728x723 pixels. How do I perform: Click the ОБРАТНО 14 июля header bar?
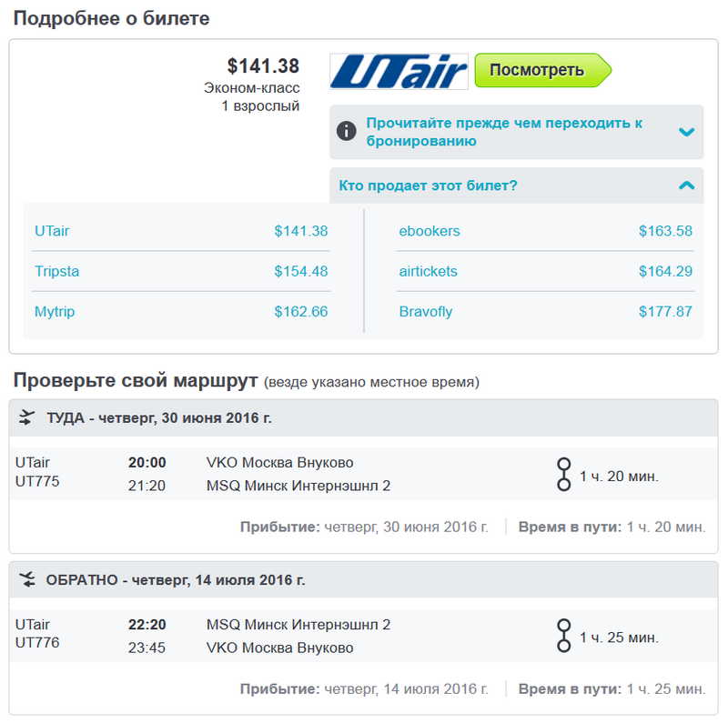click(x=363, y=579)
